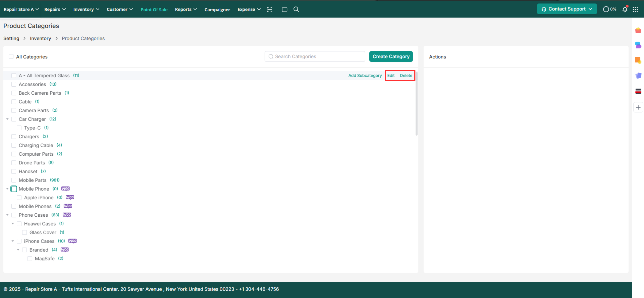Click the plus button in right sidebar
Viewport: 644px width, 298px height.
[638, 107]
